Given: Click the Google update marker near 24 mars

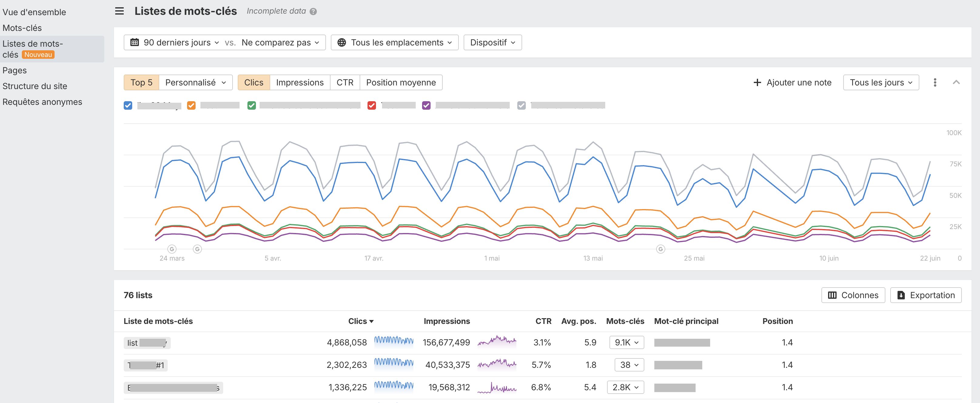Looking at the screenshot, I should (x=172, y=249).
